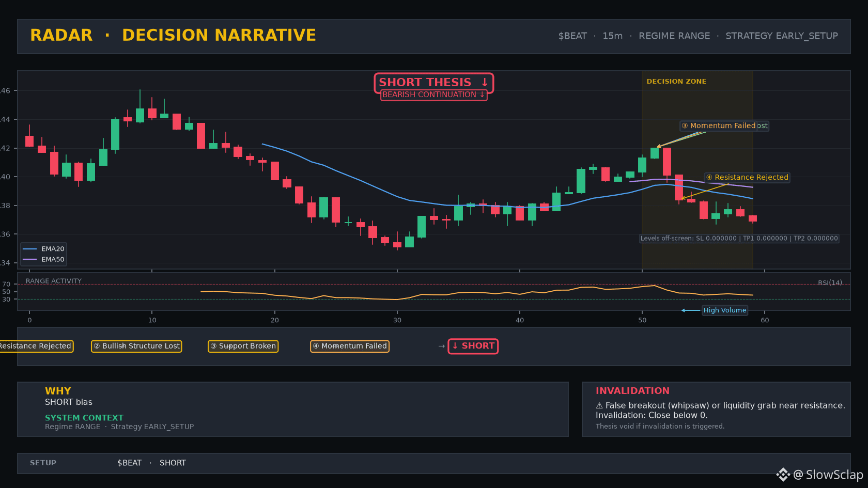Click the warning triangle in the Invalidation panel
868x488 pixels.
click(x=599, y=406)
